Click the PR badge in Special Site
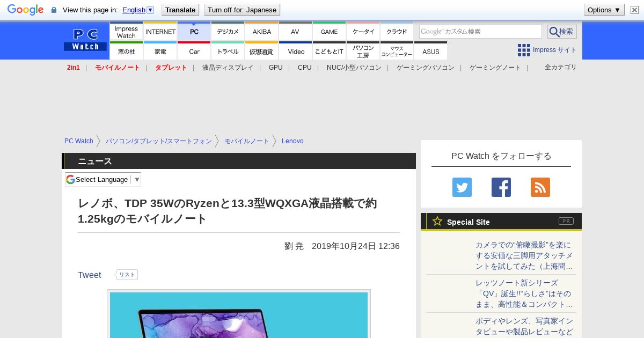The width and height of the screenshot is (644, 338). [x=566, y=221]
